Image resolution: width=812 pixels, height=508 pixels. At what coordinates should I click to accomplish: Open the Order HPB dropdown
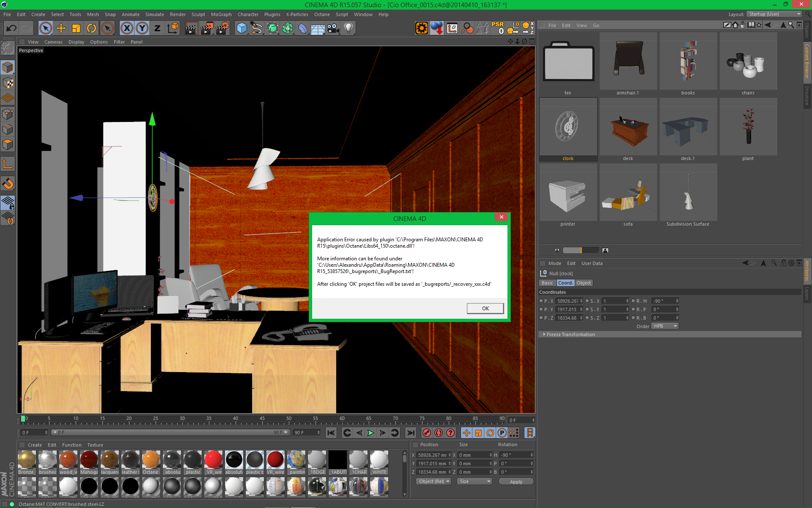[x=665, y=326]
